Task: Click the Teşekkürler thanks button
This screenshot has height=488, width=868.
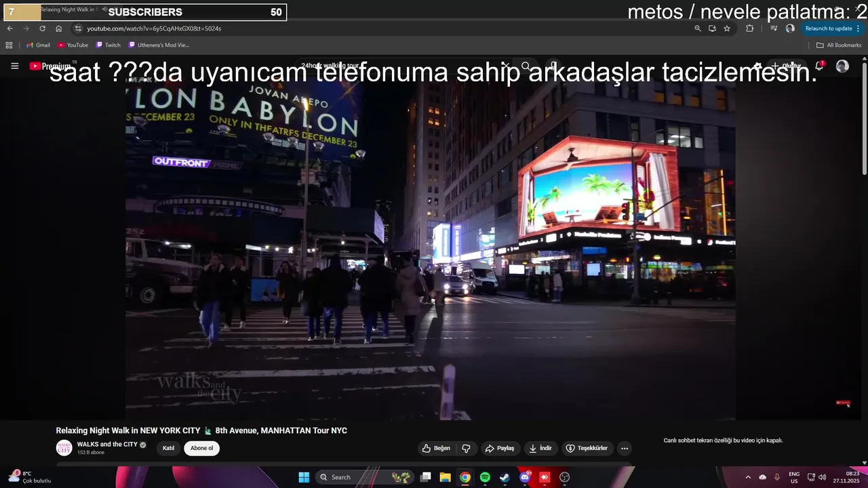Action: [x=587, y=448]
